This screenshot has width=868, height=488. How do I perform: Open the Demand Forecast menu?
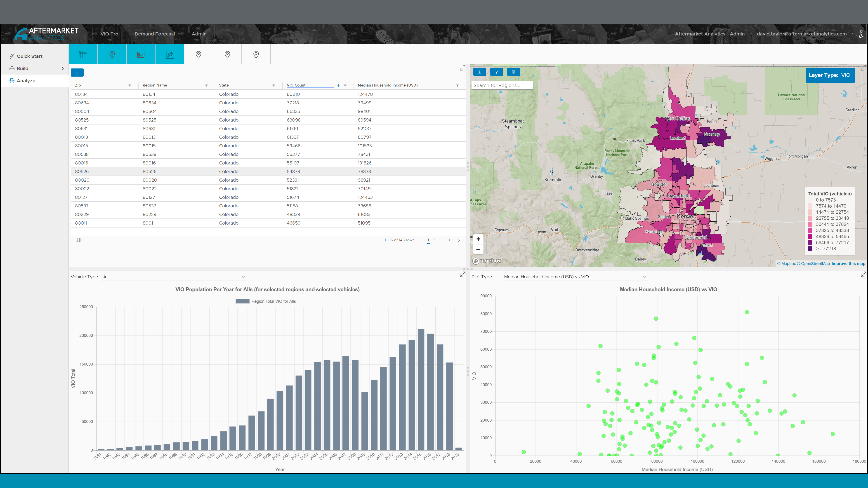pos(155,34)
